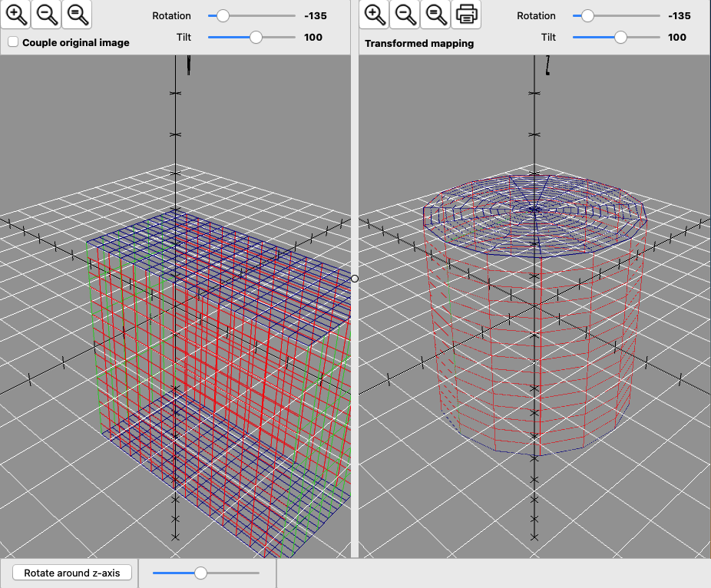Reset zoom in the original image panel

click(x=75, y=14)
